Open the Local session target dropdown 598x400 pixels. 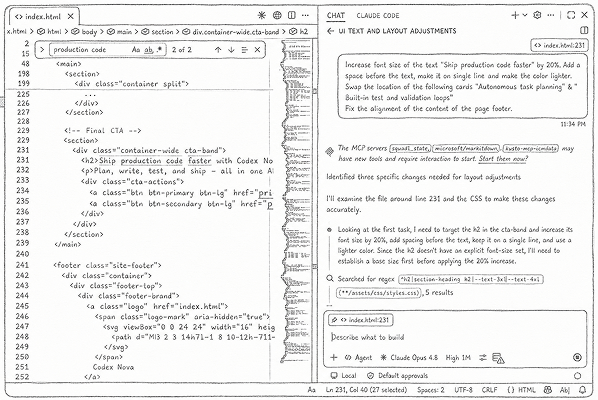click(x=344, y=376)
